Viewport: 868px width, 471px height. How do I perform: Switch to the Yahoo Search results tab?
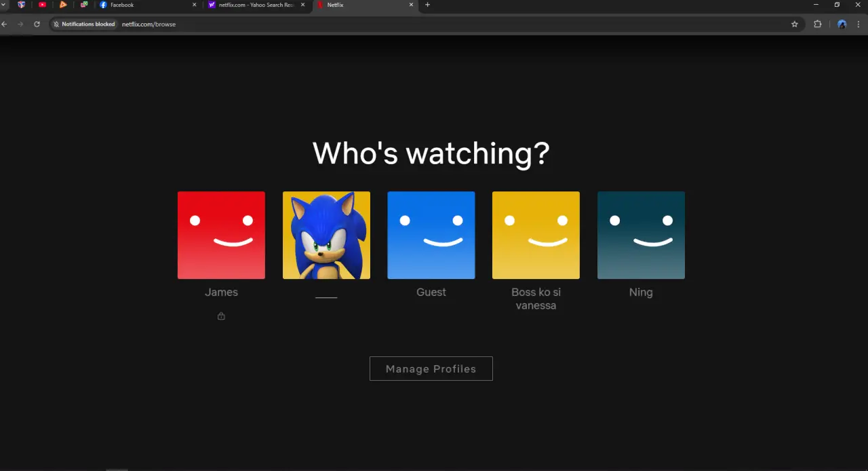[256, 5]
